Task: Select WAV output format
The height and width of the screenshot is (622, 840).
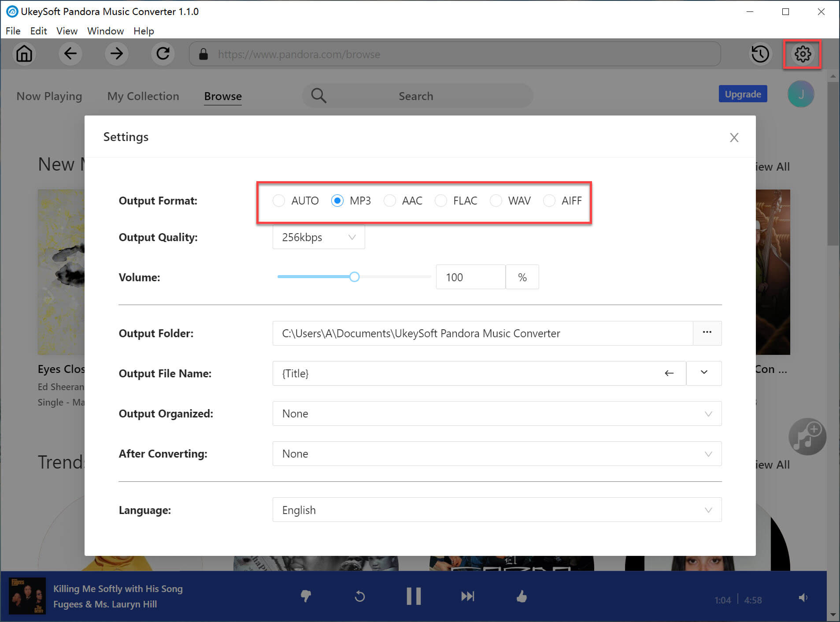Action: click(x=496, y=201)
